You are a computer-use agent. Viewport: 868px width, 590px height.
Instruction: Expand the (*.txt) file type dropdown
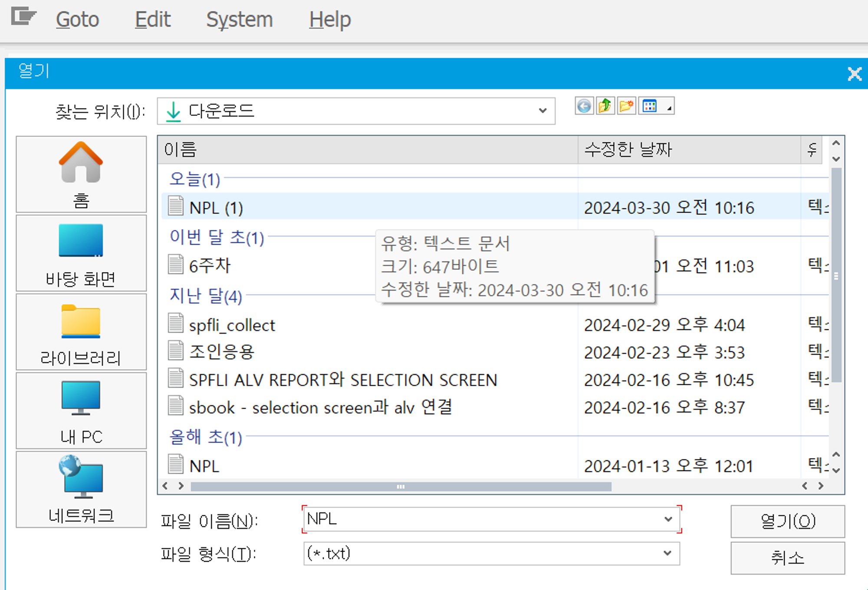(667, 553)
